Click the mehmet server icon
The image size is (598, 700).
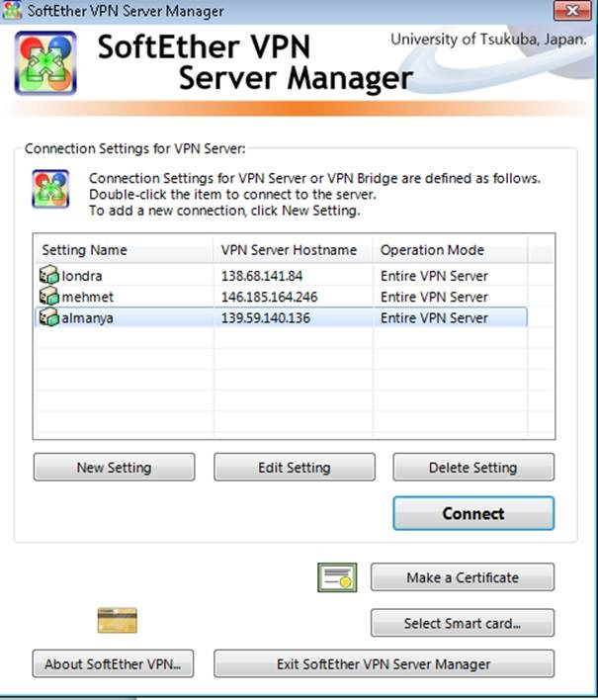(49, 296)
